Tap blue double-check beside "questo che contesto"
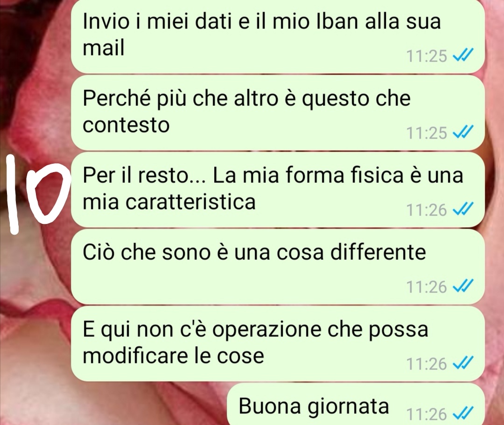The height and width of the screenshot is (425, 504). [x=462, y=132]
